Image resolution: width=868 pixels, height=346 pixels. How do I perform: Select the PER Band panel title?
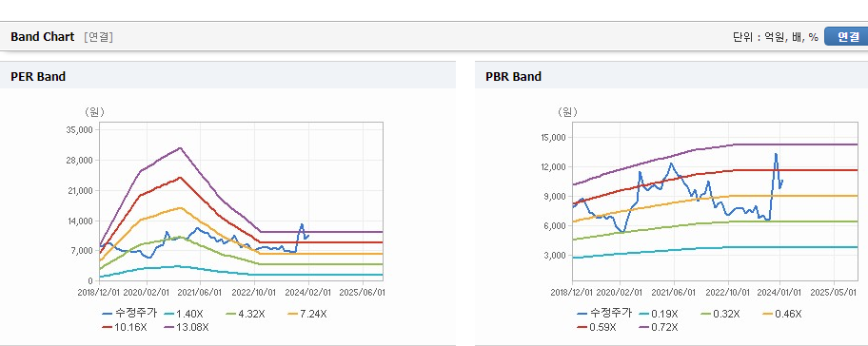click(38, 76)
